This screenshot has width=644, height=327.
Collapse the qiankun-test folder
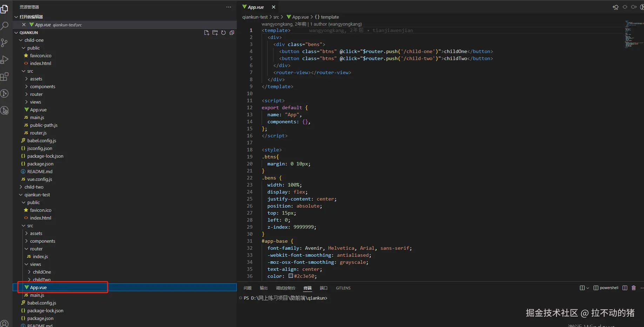coord(37,195)
